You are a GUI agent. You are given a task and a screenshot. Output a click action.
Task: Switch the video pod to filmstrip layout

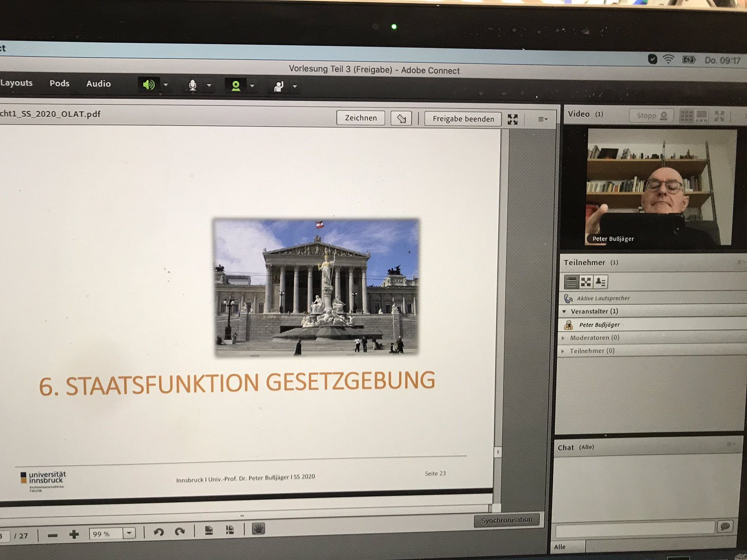(701, 116)
